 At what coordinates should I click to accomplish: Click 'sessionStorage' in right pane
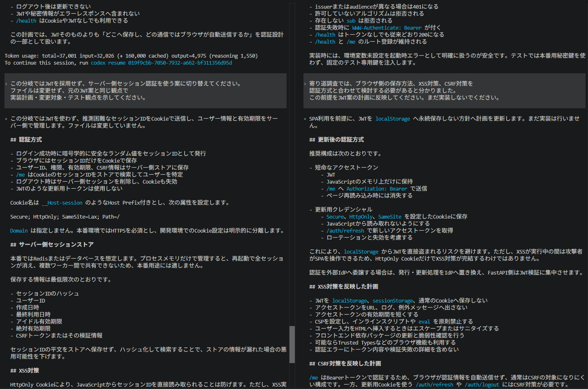click(393, 301)
